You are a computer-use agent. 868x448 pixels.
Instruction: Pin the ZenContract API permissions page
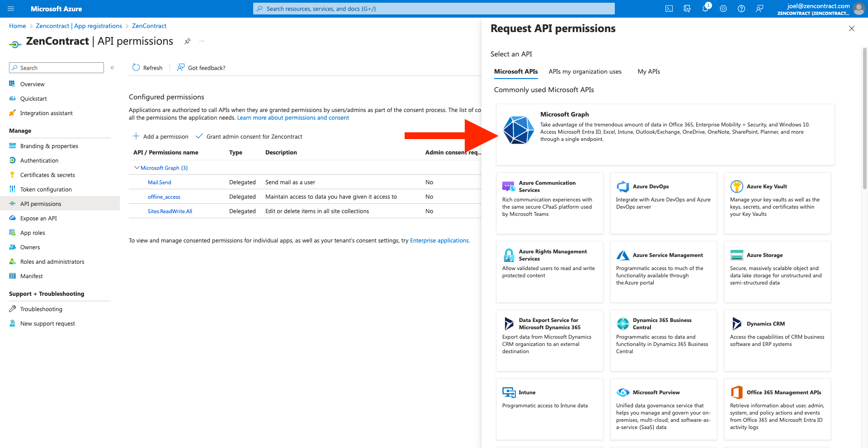pyautogui.click(x=188, y=41)
